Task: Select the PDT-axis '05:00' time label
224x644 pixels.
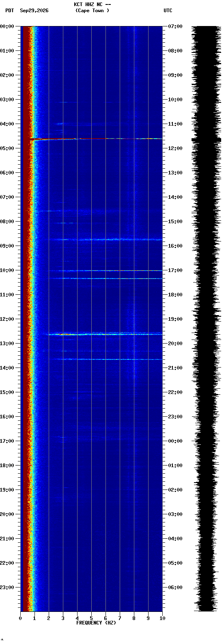Action: pos(7,148)
